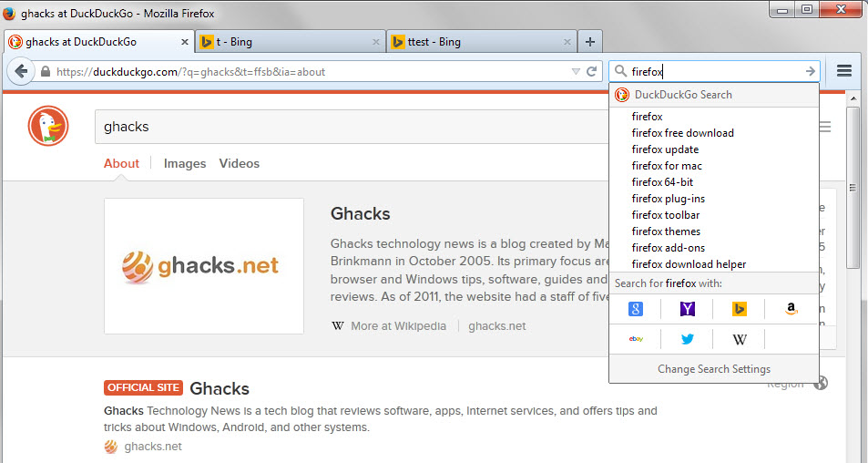Click the padlock site security icon
868x463 pixels.
click(x=46, y=71)
